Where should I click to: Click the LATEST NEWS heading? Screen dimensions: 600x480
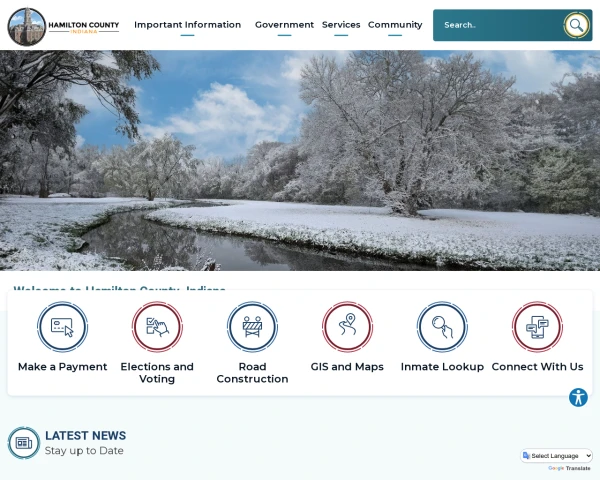click(85, 436)
